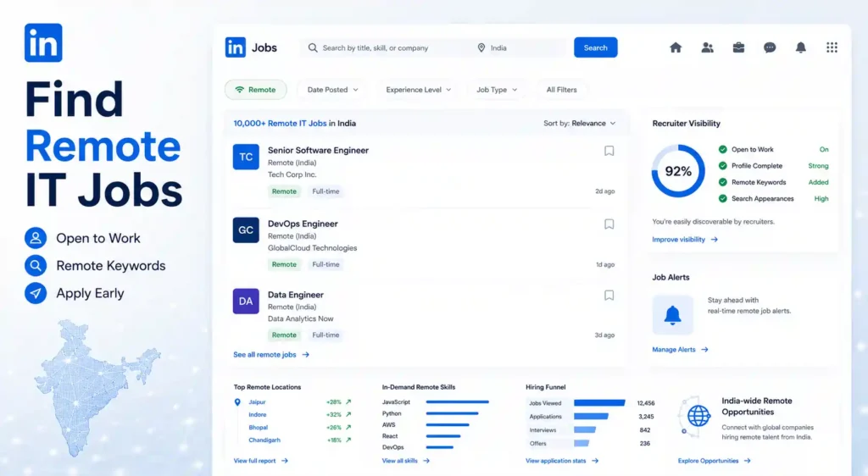Open My Network people icon
Viewport: 868px width, 476px height.
(x=707, y=47)
